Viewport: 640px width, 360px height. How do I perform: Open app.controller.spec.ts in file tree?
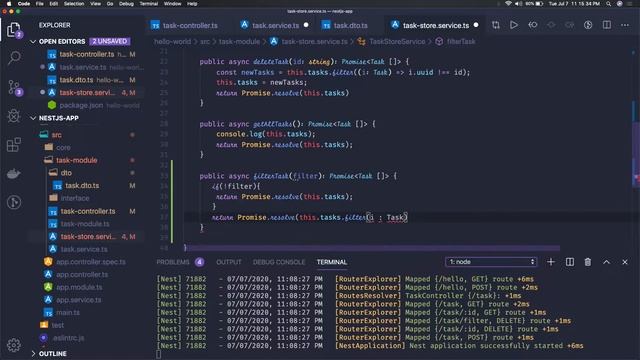coord(91,262)
